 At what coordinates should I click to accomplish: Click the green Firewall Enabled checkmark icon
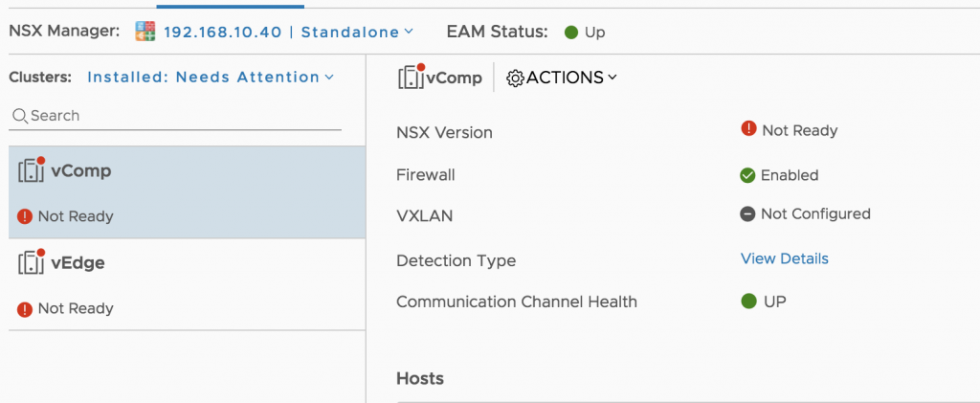point(747,175)
